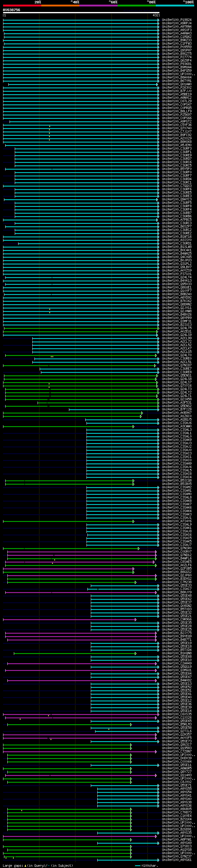This screenshot has height=868, width=197.
Task: Click the UniRef100_B7FIZ8 label
Action: pos(177,410)
